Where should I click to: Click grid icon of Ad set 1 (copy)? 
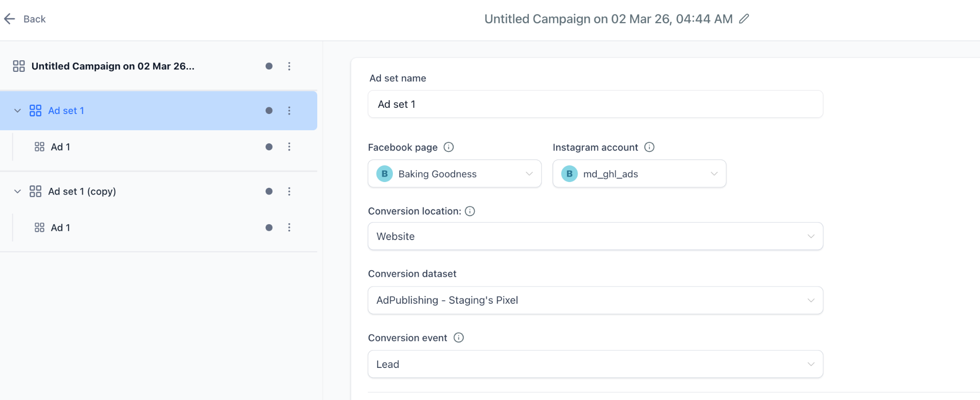coord(35,192)
